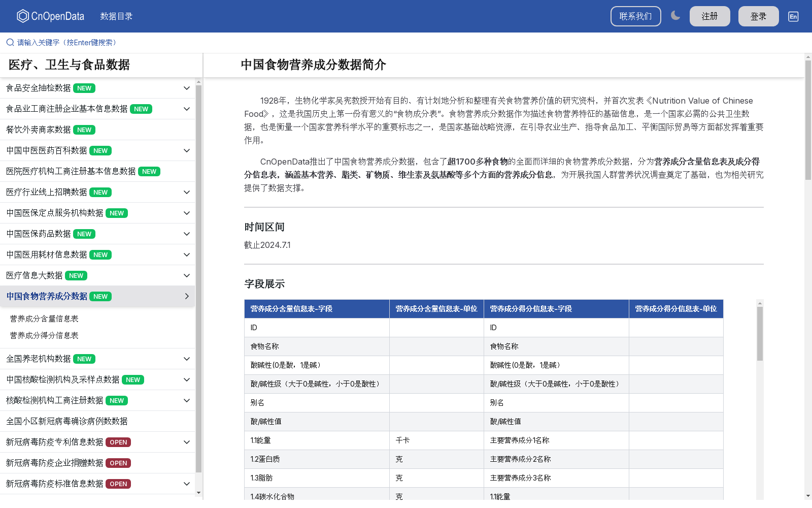Collapse the 中国食物营养成分数据 entry

click(x=186, y=296)
